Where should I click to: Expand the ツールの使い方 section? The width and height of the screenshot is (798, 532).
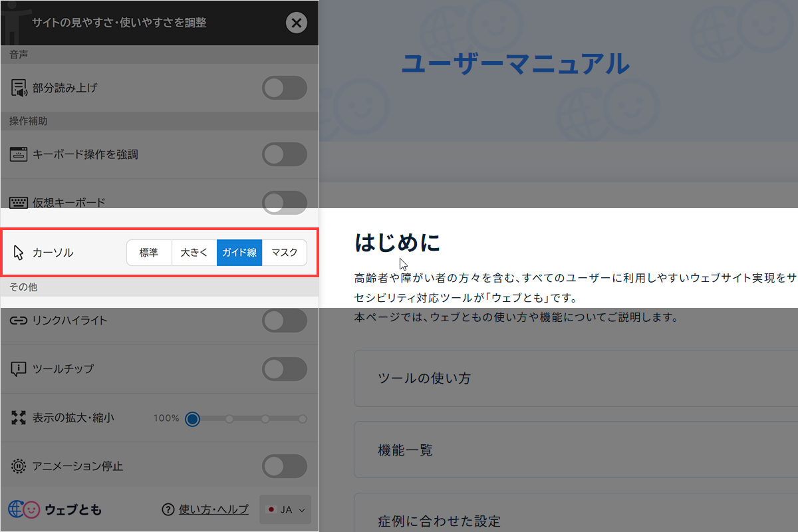[576, 378]
